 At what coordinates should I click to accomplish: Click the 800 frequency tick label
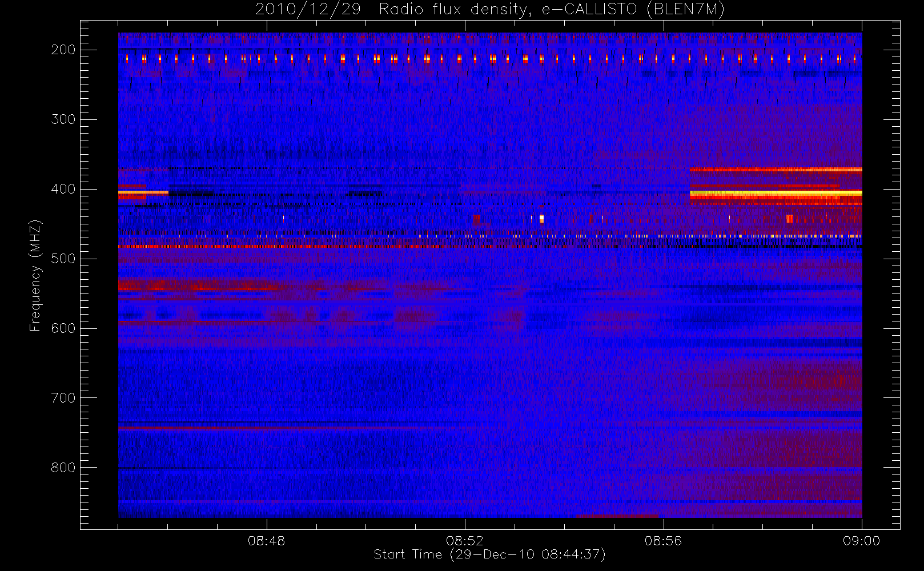(x=63, y=468)
